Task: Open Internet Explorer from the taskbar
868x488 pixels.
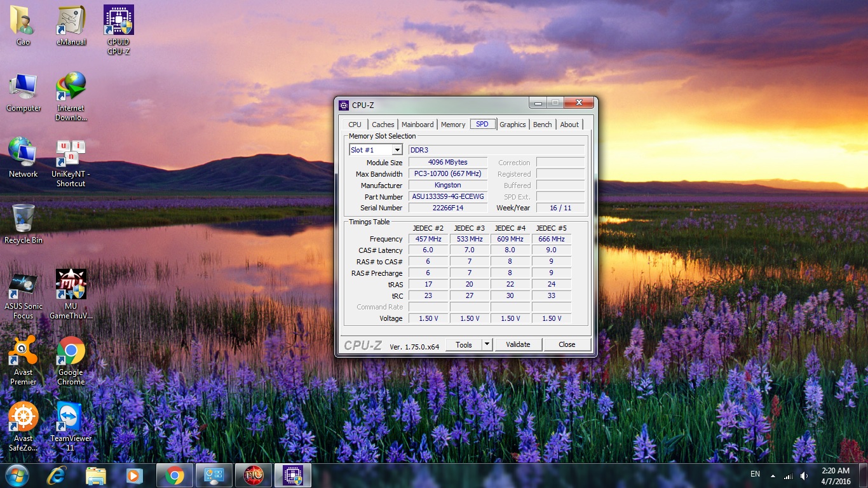Action: (57, 475)
